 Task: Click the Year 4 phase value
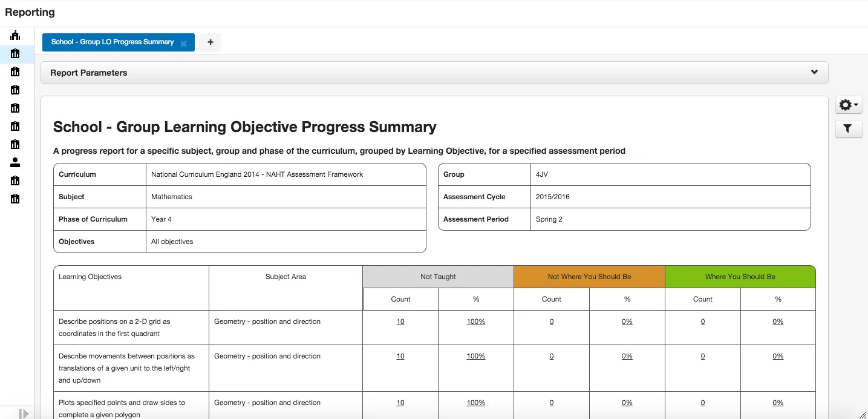pos(162,219)
